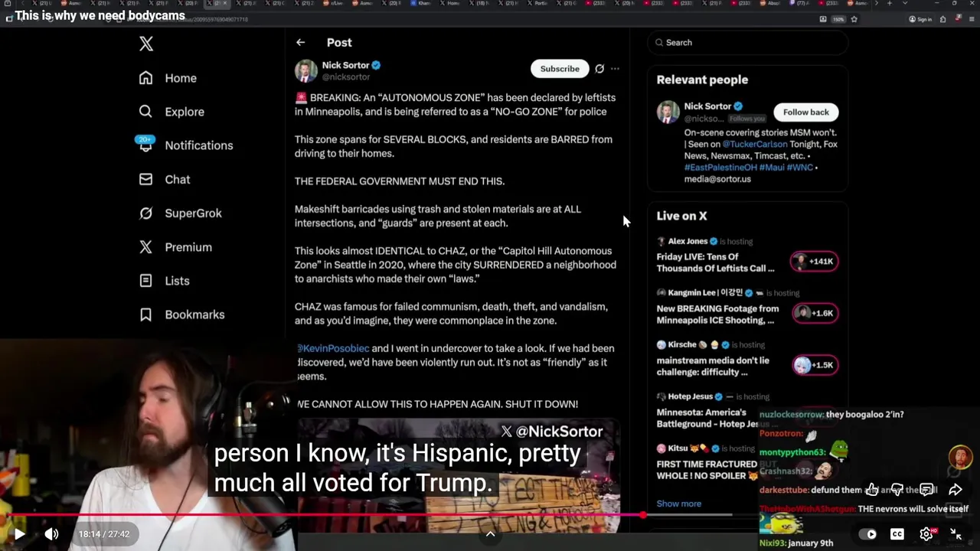Open the video comments icon
This screenshot has height=551, width=980.
click(926, 490)
